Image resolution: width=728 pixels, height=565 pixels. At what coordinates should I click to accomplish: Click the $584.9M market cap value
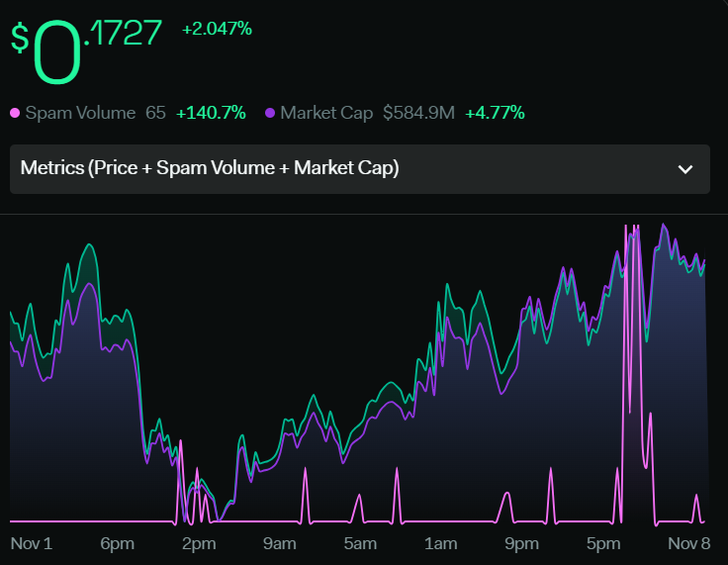click(418, 113)
